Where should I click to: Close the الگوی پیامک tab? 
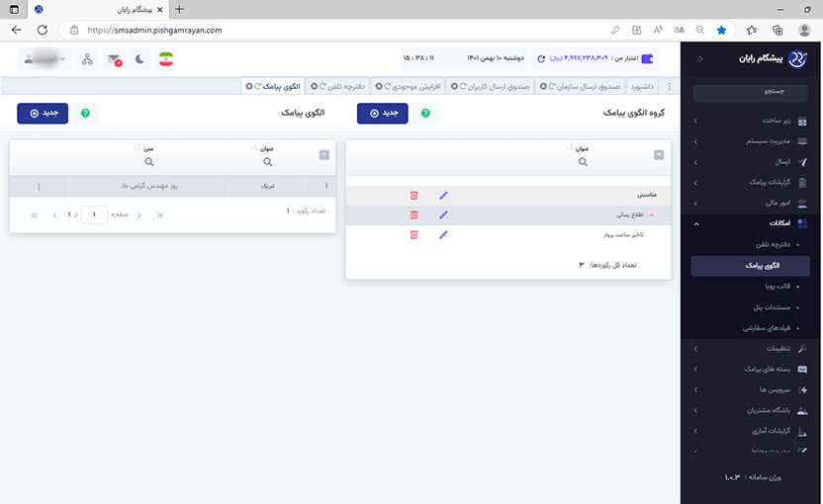(x=249, y=87)
